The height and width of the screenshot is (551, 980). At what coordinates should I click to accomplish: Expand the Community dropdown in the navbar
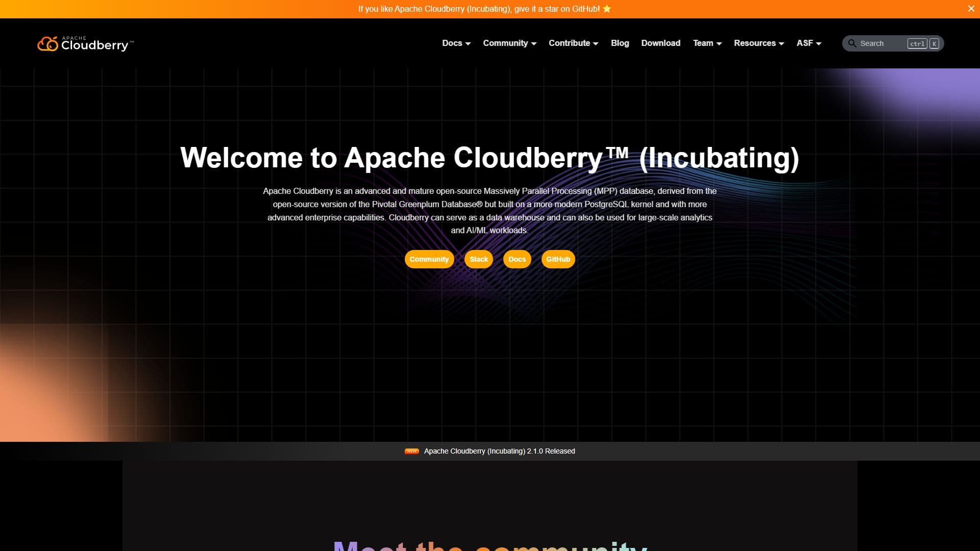click(509, 43)
